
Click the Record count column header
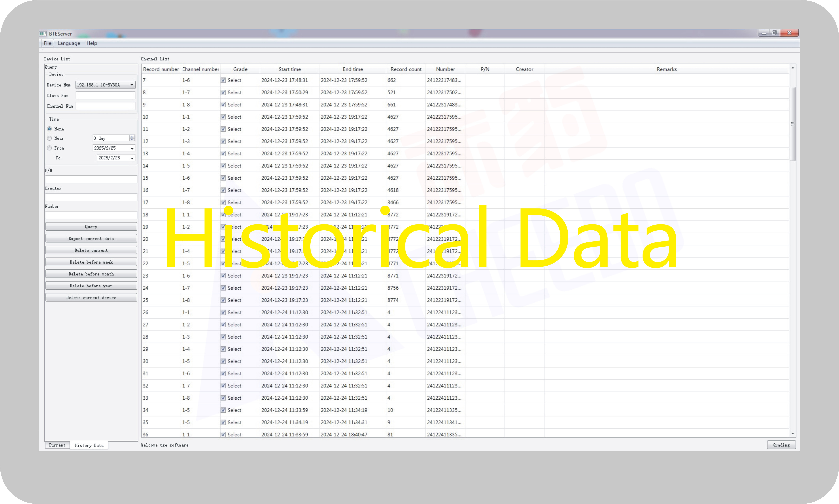(406, 69)
